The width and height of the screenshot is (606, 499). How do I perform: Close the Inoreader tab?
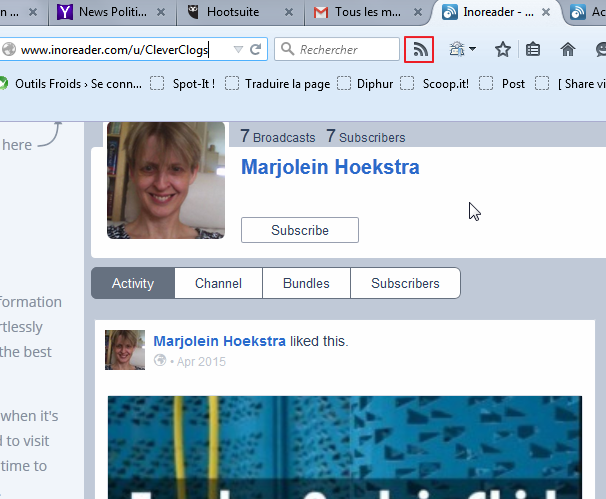546,12
